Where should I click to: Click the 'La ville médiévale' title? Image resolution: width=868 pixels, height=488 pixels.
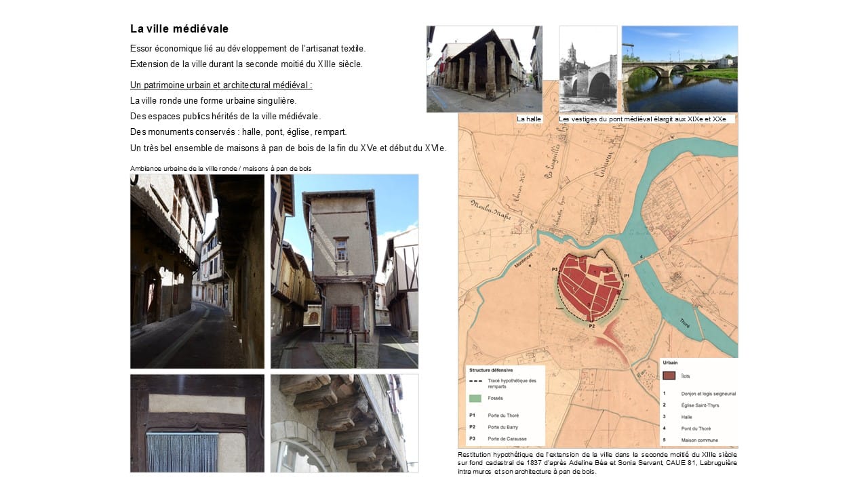(x=179, y=29)
